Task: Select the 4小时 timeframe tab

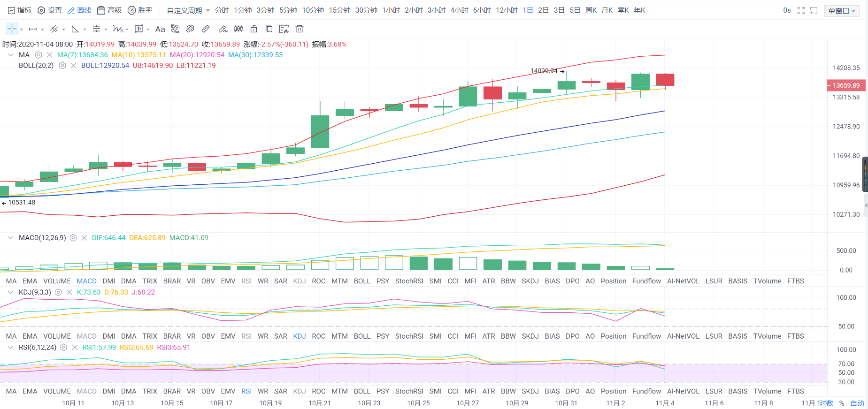Action: tap(459, 10)
